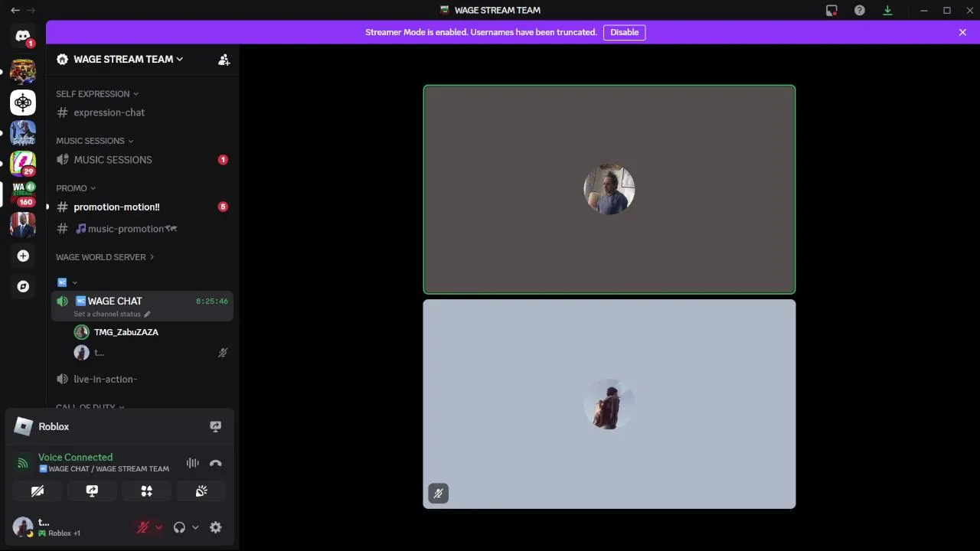Open the soundboard
980x551 pixels.
[x=201, y=491]
